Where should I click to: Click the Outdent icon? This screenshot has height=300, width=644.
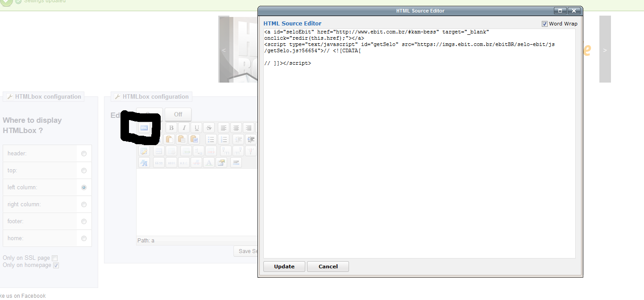(x=238, y=139)
